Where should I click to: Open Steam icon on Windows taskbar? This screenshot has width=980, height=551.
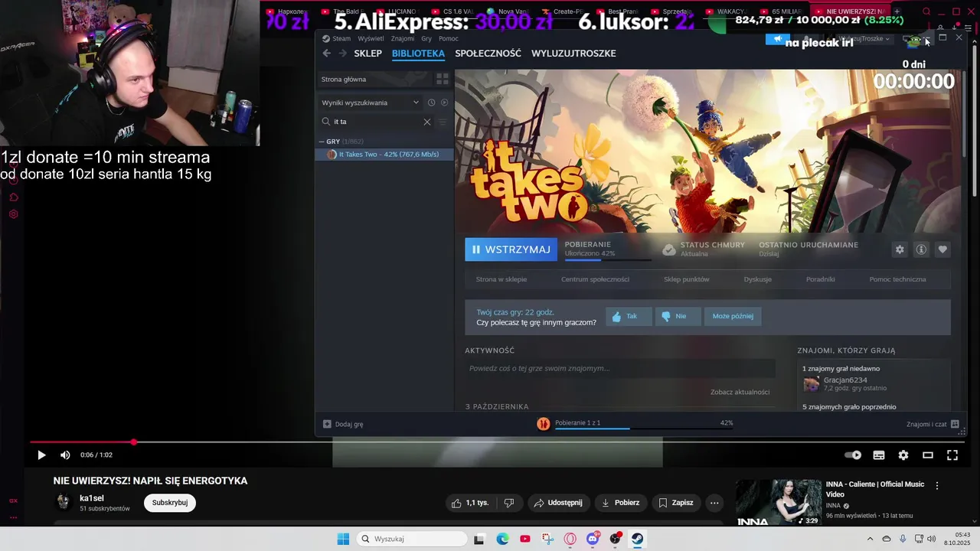637,539
